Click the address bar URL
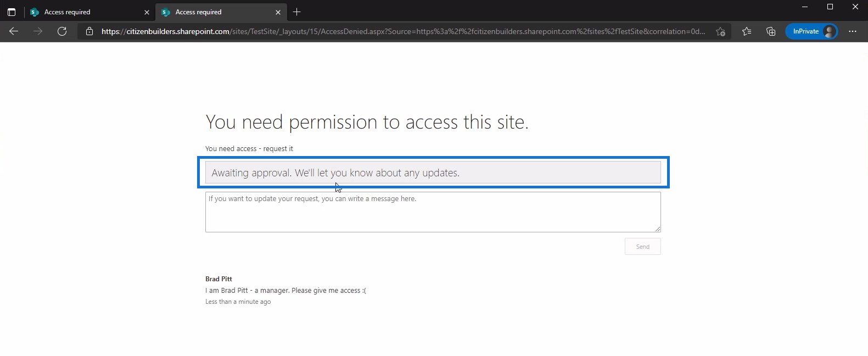868x356 pixels. click(403, 31)
